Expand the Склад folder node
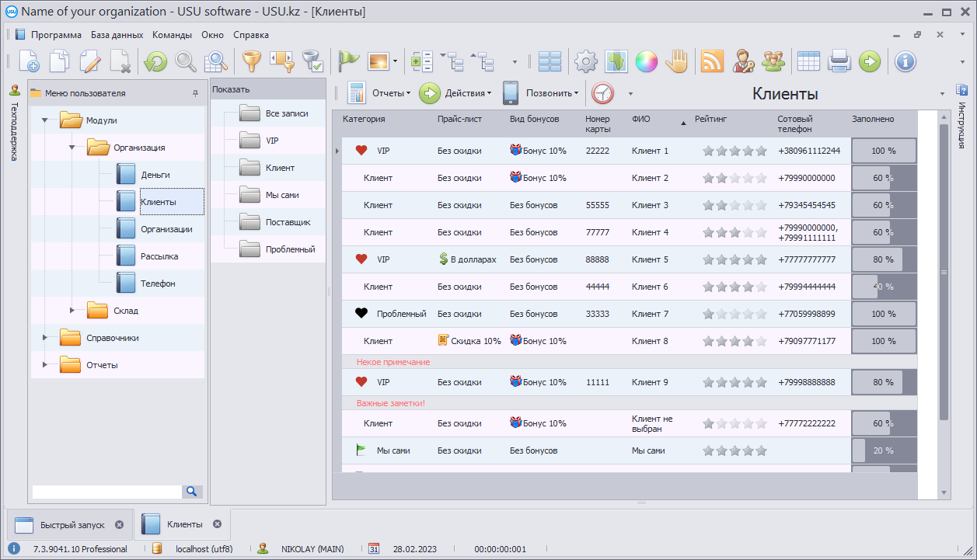This screenshot has width=977, height=560. coord(72,311)
